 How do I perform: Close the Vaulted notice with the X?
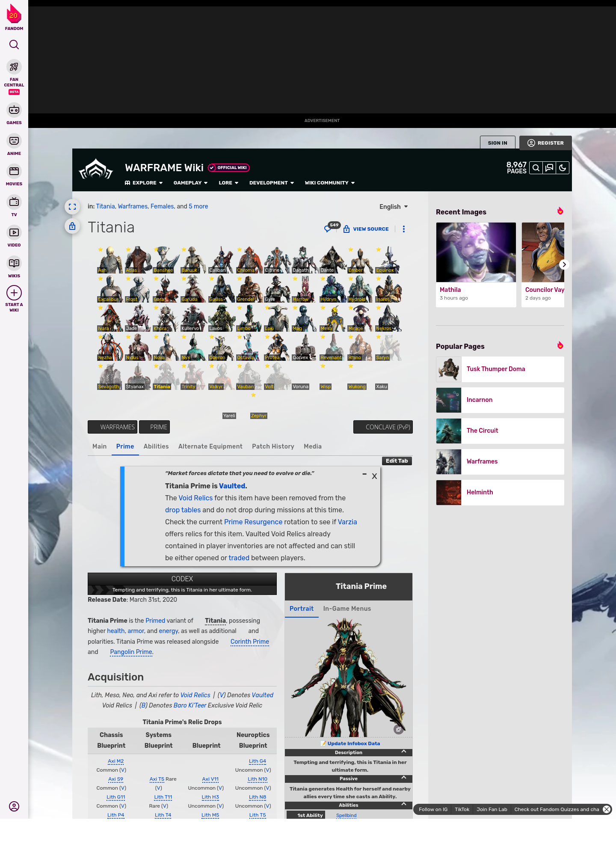[374, 476]
